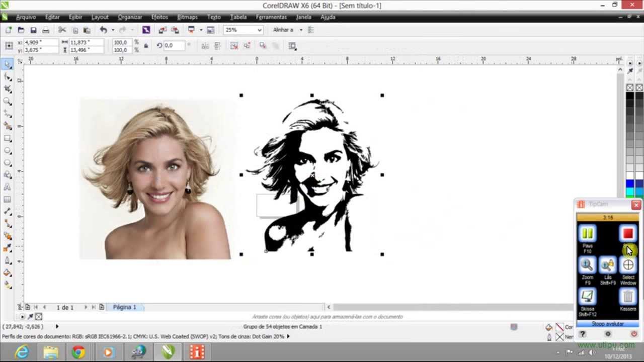The height and width of the screenshot is (362, 644).
Task: Pick the blue swatch in the color palette
Action: click(630, 183)
